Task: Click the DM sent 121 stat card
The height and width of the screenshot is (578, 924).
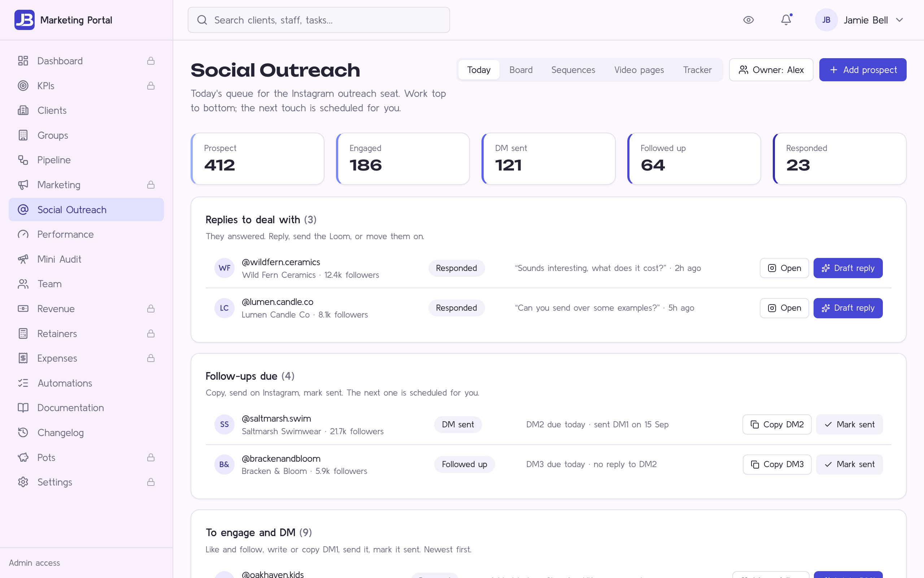Action: pos(548,159)
